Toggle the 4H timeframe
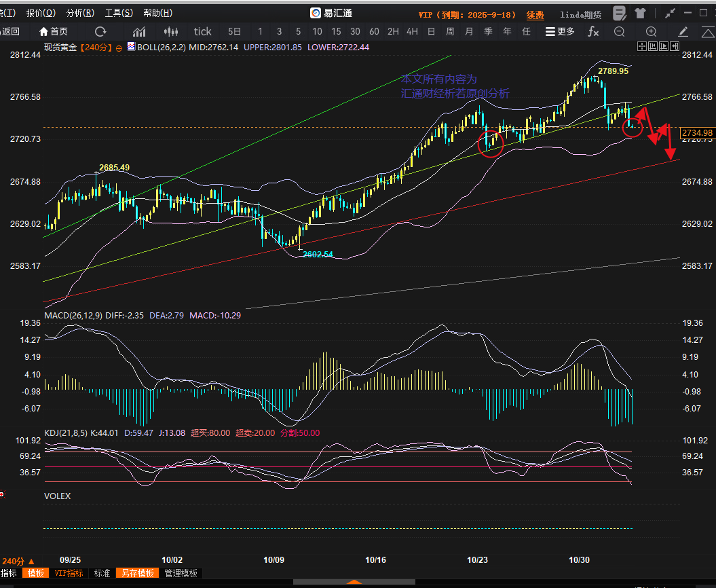This screenshot has width=716, height=588. 412,31
